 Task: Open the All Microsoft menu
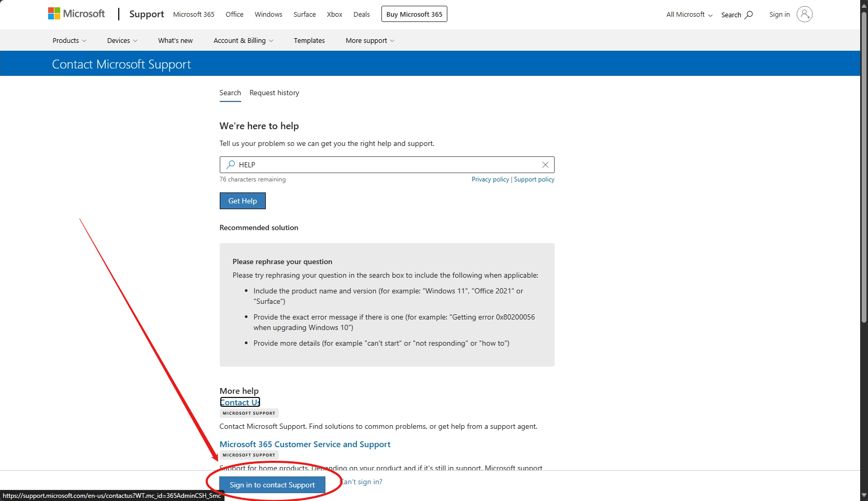[x=689, y=15]
